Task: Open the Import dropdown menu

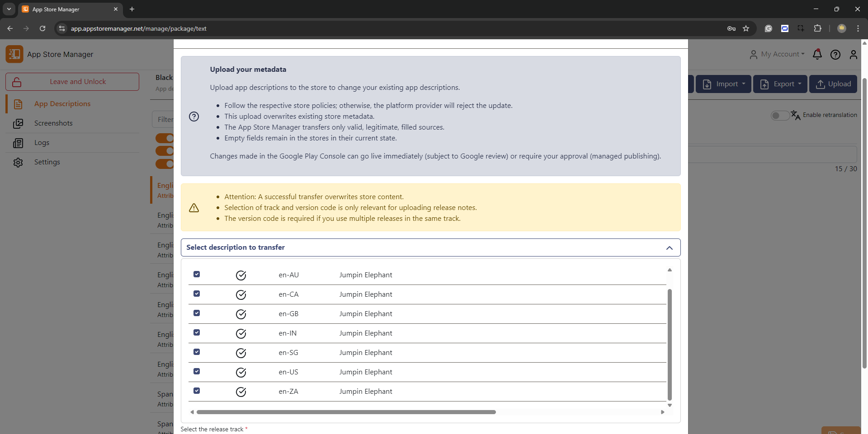Action: point(723,84)
